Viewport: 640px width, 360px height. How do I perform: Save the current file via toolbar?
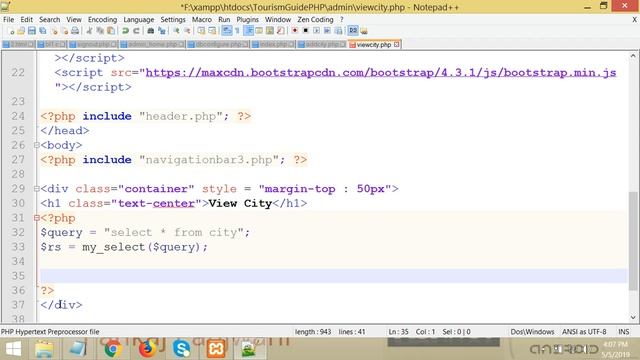click(x=32, y=31)
